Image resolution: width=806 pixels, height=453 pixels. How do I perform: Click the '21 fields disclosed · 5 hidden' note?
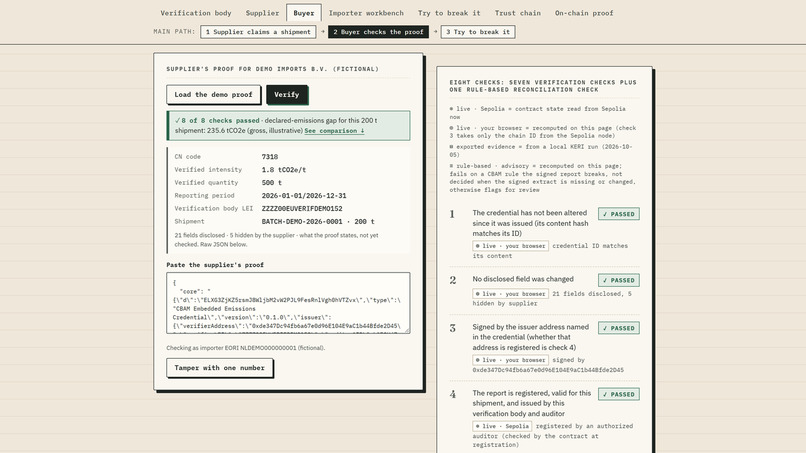click(276, 240)
